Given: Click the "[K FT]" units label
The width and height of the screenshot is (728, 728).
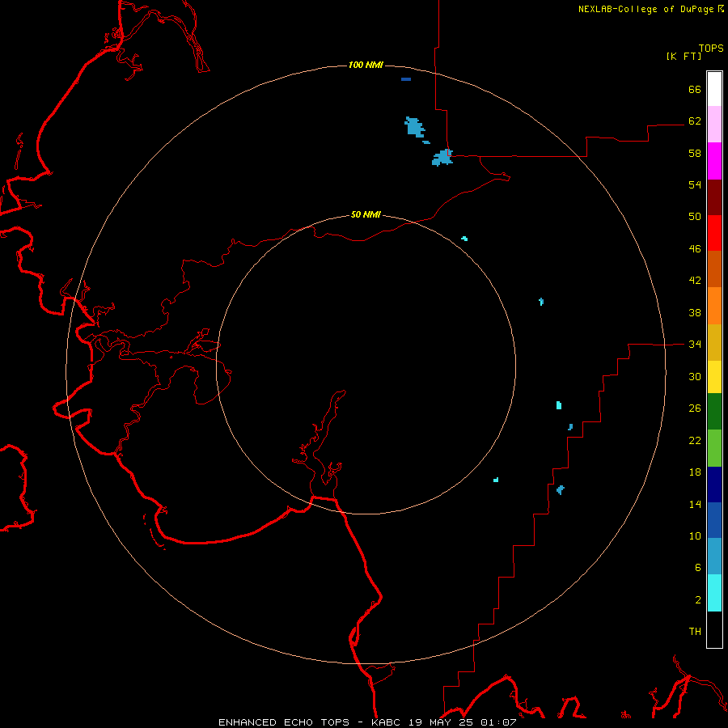Looking at the screenshot, I should coord(684,56).
